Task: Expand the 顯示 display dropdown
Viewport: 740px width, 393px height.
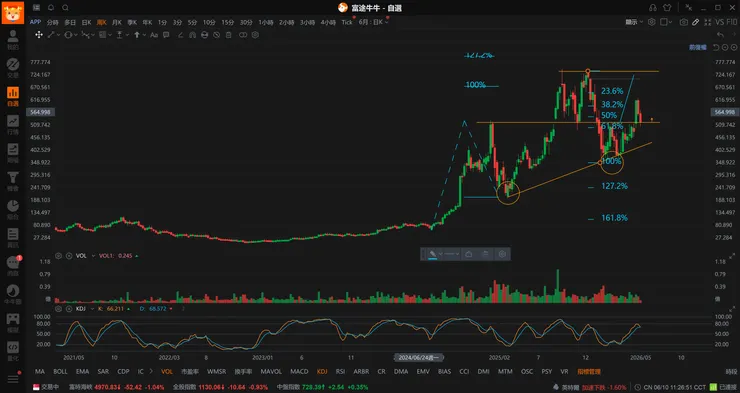Action: (634, 22)
